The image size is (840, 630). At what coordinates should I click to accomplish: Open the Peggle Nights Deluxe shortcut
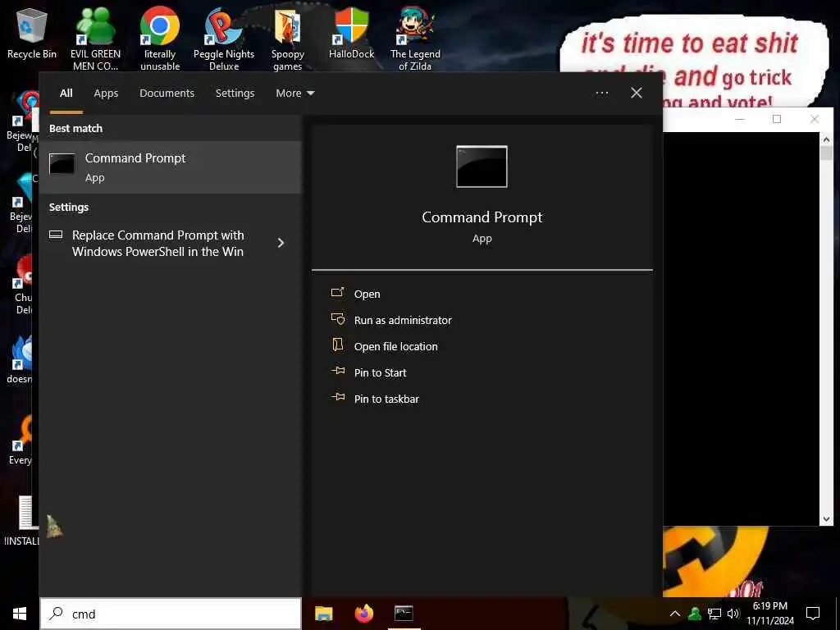pyautogui.click(x=223, y=39)
